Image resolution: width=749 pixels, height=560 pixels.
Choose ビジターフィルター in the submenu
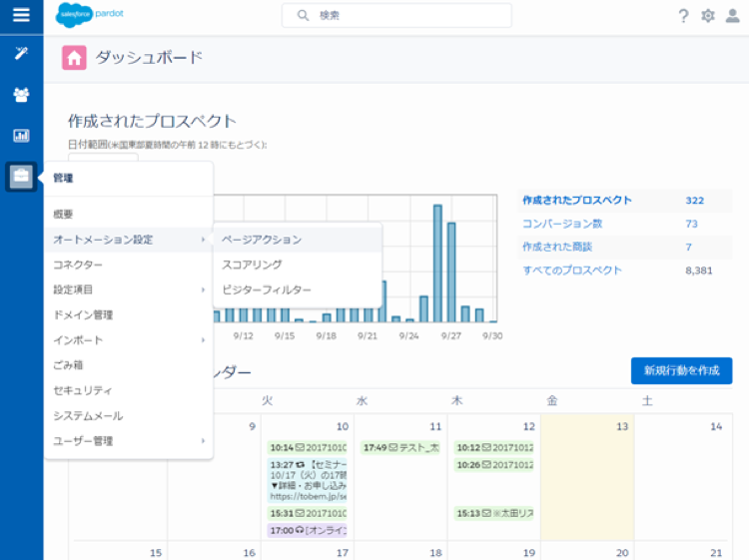pyautogui.click(x=298, y=289)
